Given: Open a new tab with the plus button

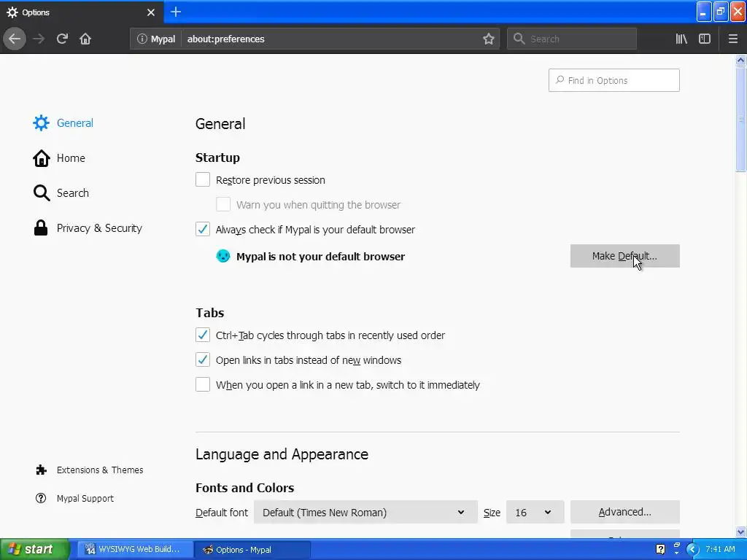Looking at the screenshot, I should (175, 12).
